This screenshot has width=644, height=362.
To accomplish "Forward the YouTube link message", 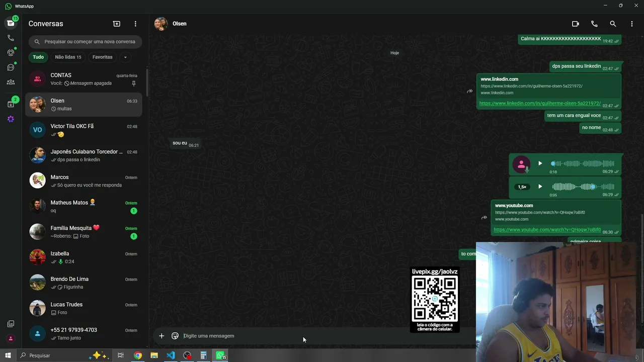I will 484,218.
